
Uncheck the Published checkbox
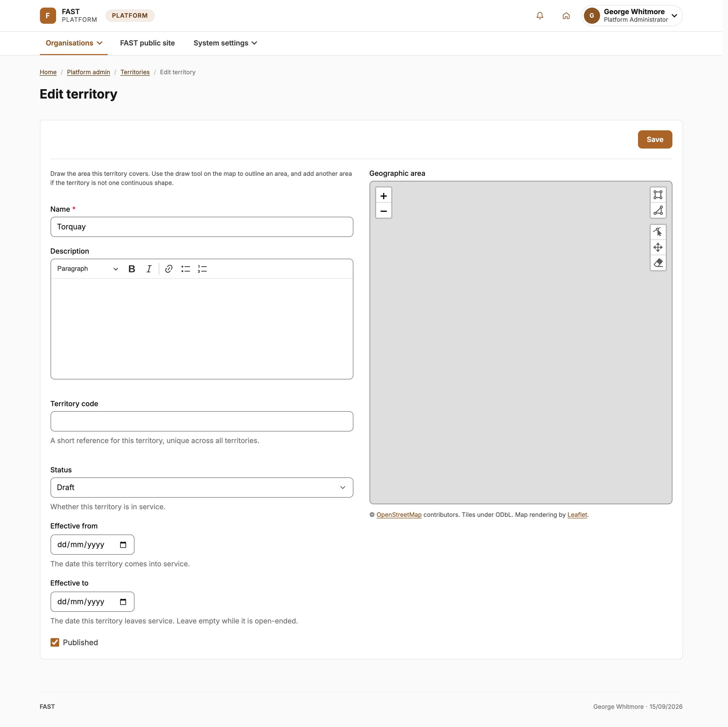pos(55,642)
